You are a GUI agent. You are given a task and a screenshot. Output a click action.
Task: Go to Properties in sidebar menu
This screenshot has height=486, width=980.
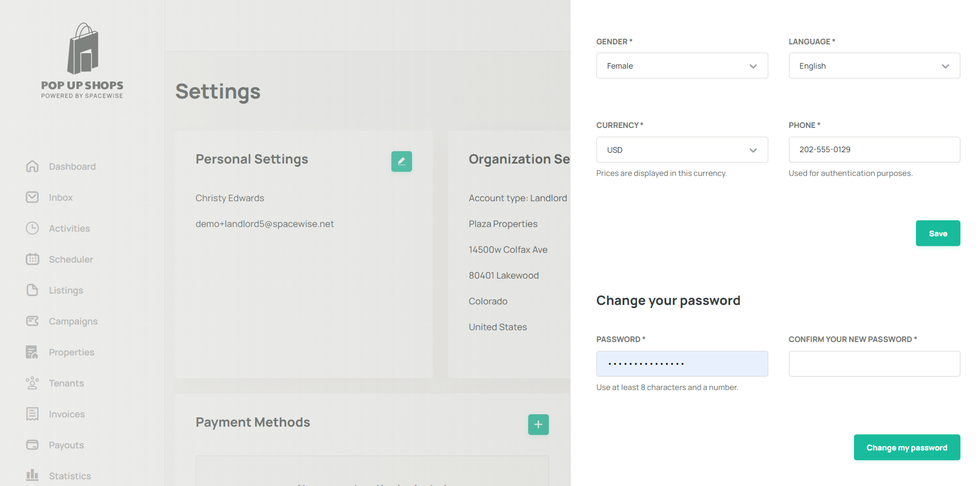click(71, 352)
